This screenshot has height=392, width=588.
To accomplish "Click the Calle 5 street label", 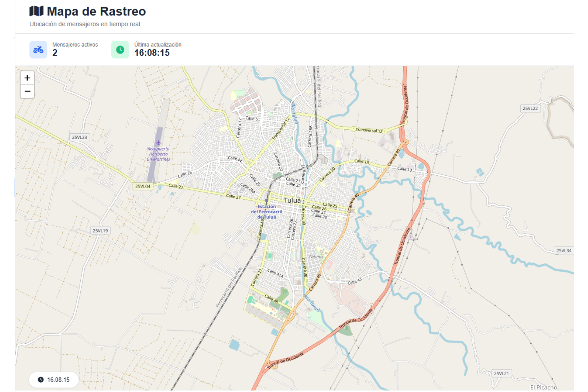I will coord(252,118).
